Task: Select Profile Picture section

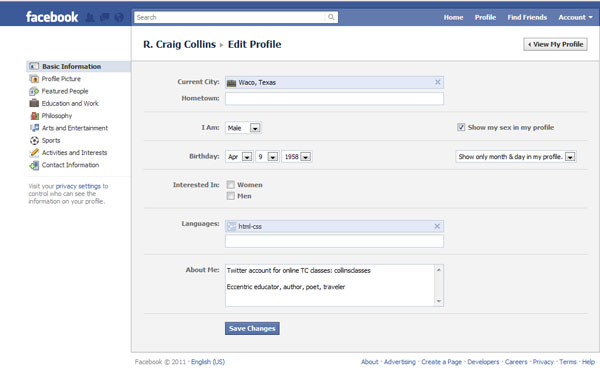Action: point(61,79)
